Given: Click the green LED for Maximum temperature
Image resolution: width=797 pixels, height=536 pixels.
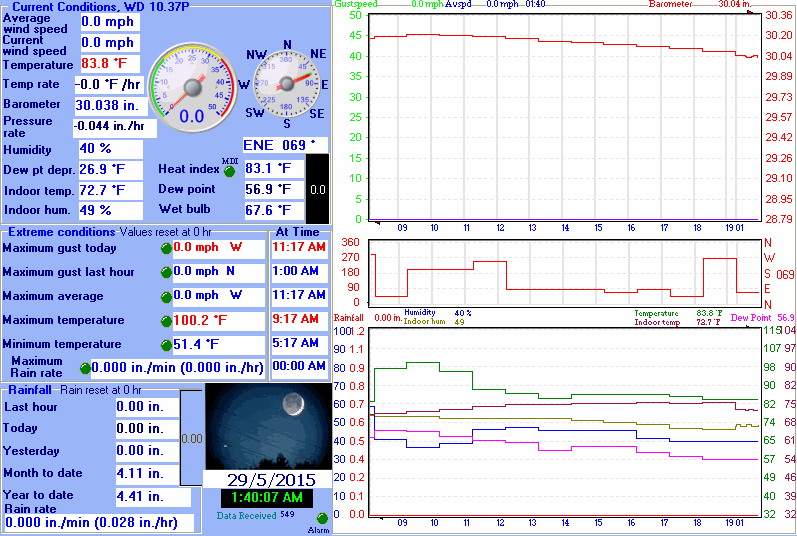Looking at the screenshot, I should pyautogui.click(x=166, y=321).
